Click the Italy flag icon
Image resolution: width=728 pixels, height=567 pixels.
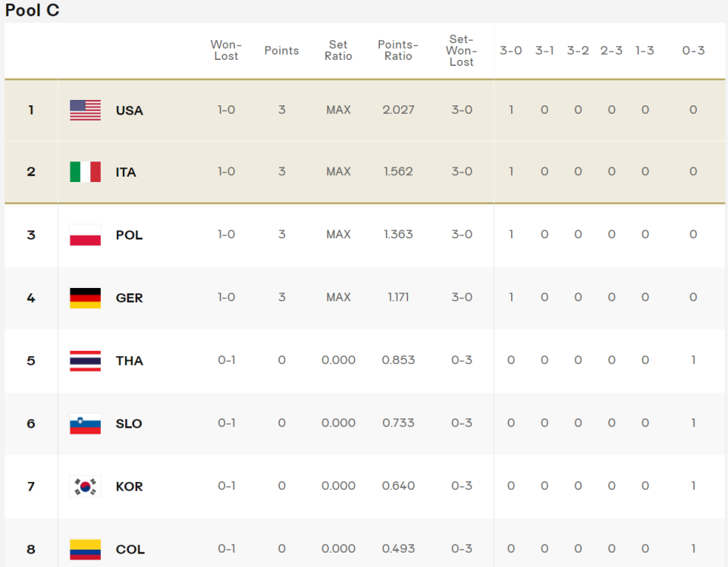tap(85, 171)
